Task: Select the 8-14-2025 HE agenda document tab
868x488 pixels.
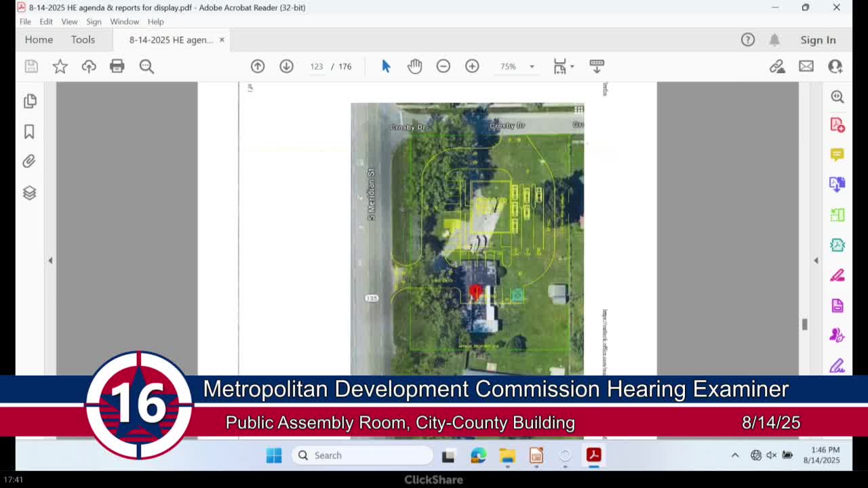Action: (x=171, y=40)
